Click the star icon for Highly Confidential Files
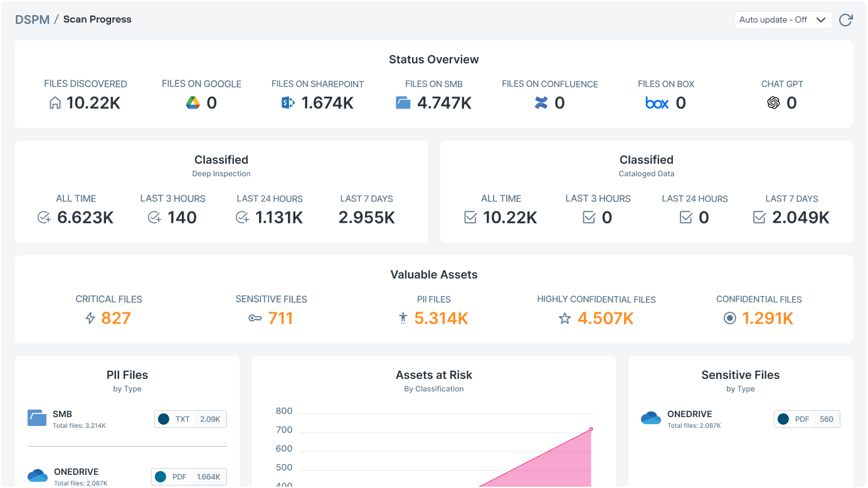The image size is (868, 488). [x=564, y=318]
